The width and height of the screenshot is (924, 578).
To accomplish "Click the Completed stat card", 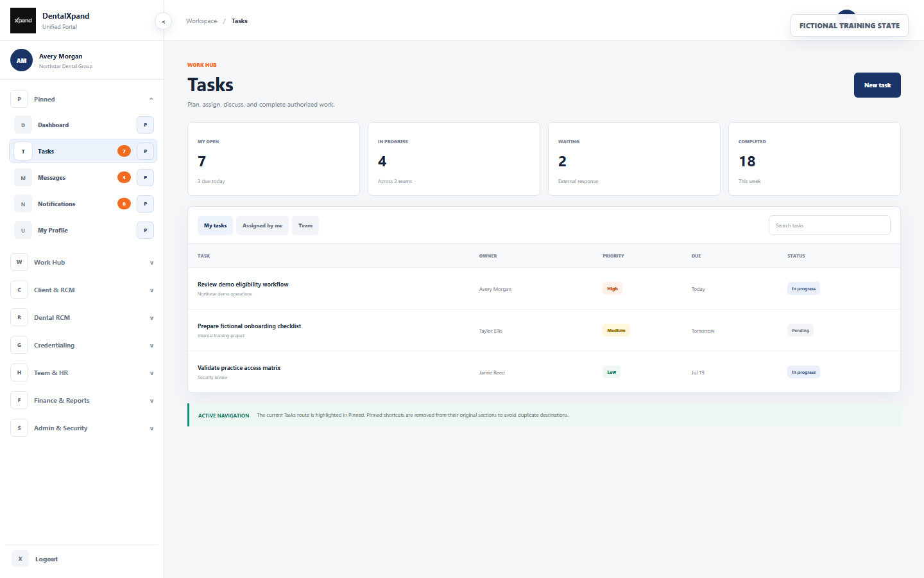I will (x=814, y=159).
